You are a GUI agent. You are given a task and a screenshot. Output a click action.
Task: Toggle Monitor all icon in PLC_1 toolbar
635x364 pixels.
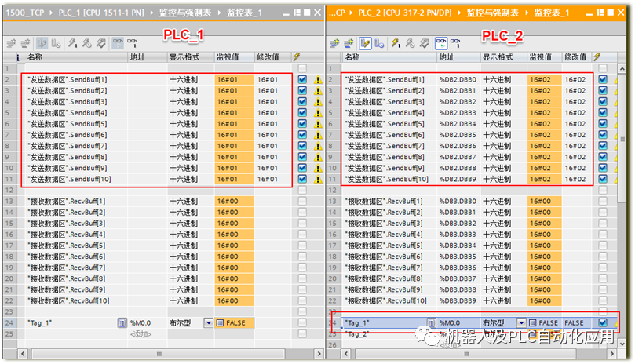[118, 43]
